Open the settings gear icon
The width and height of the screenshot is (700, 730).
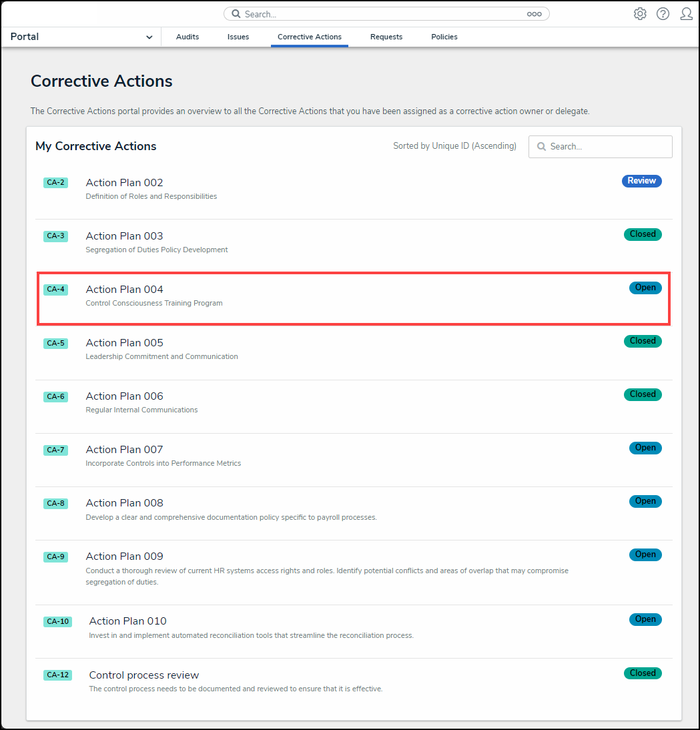point(640,14)
